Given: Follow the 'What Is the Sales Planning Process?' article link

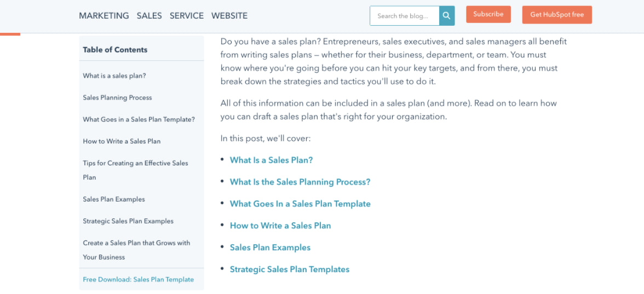Looking at the screenshot, I should point(300,182).
